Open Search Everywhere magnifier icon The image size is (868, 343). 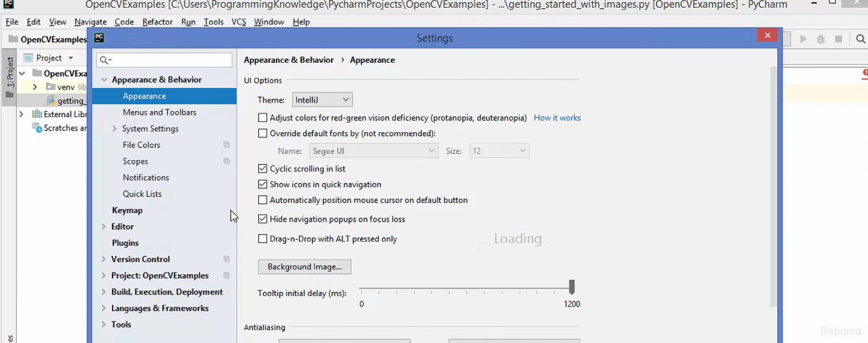pyautogui.click(x=860, y=39)
